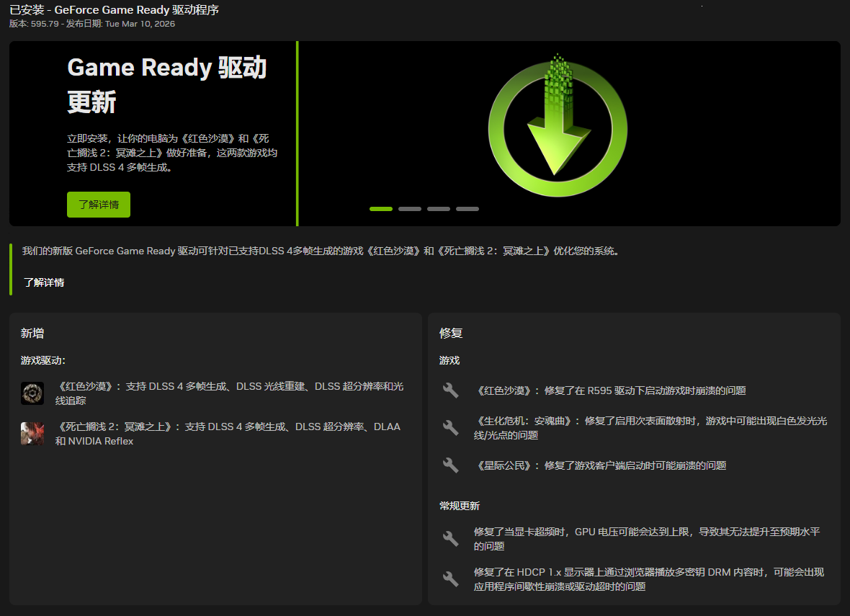Click the 新增 section heading
Viewport: 850px width, 616px height.
tap(32, 334)
